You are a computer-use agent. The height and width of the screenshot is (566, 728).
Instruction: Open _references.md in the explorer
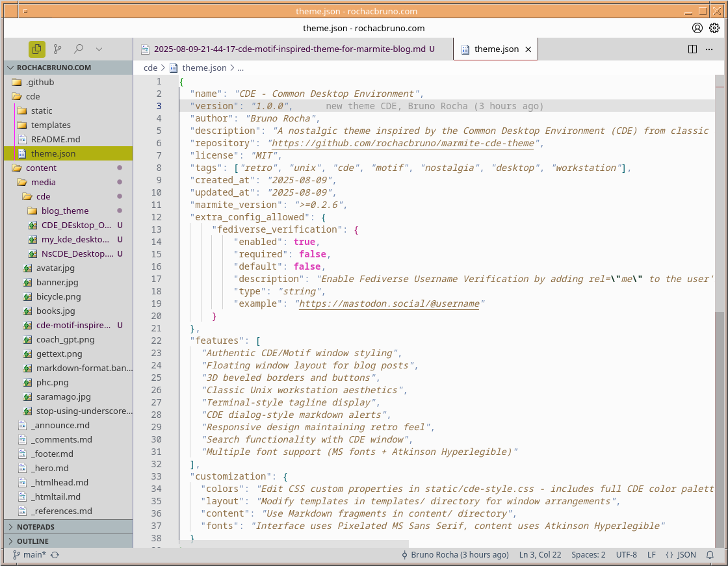click(x=68, y=511)
